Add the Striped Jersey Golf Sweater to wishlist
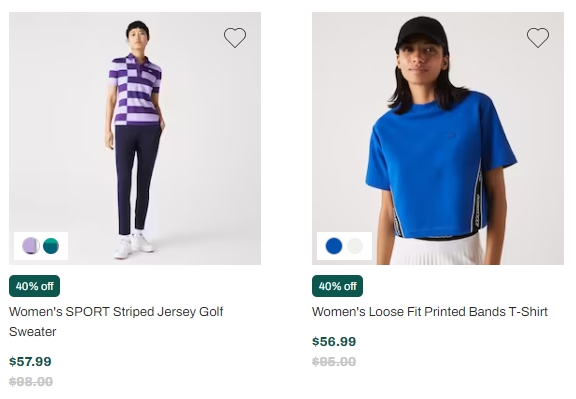 pyautogui.click(x=235, y=37)
